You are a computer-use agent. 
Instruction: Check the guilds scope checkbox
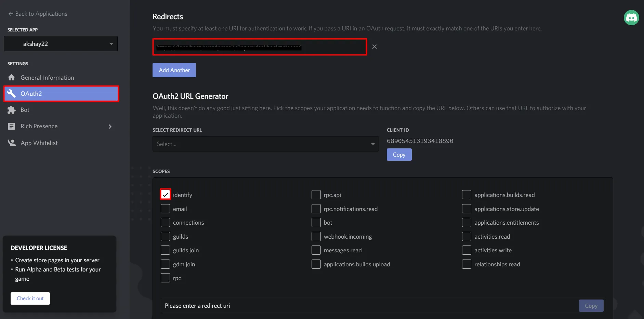click(x=165, y=236)
